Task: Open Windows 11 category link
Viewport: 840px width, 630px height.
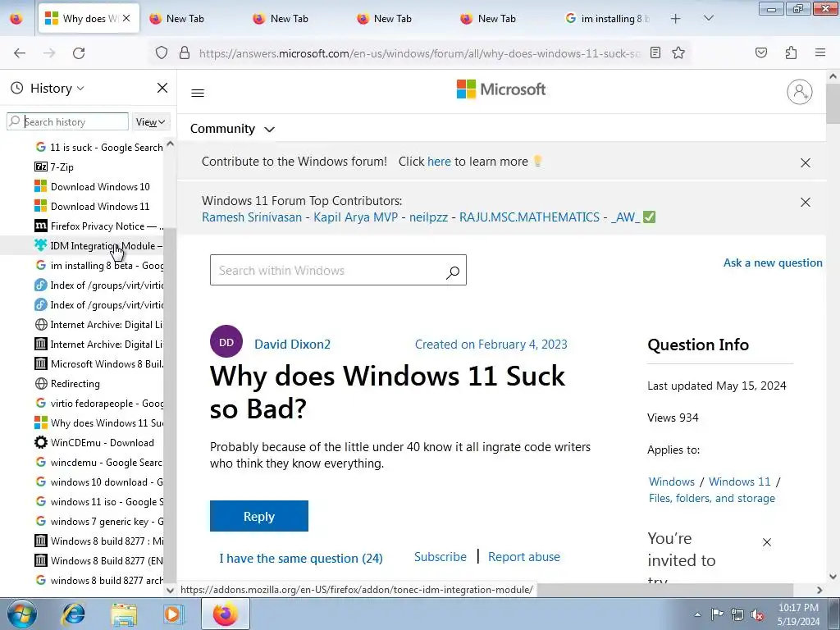Action: click(739, 482)
